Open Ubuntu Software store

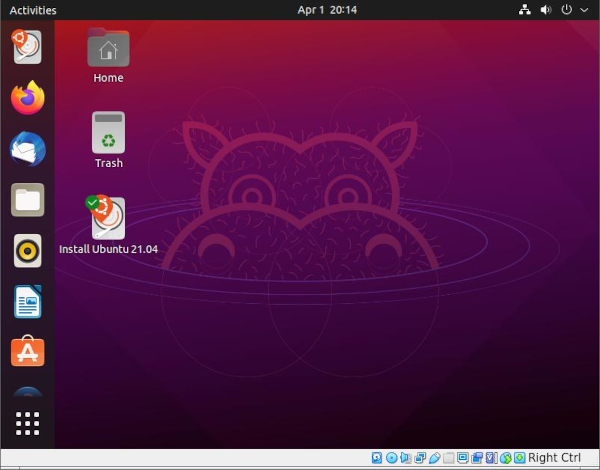pos(28,352)
